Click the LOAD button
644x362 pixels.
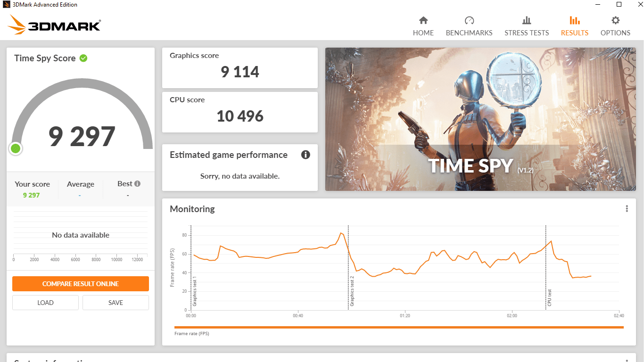pyautogui.click(x=45, y=303)
